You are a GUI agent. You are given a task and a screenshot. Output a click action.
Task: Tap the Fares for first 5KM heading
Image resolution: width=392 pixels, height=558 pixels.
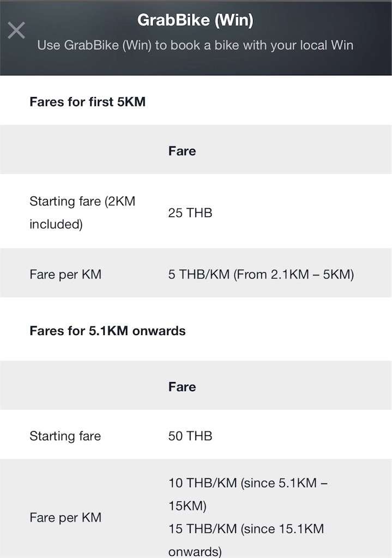(88, 102)
